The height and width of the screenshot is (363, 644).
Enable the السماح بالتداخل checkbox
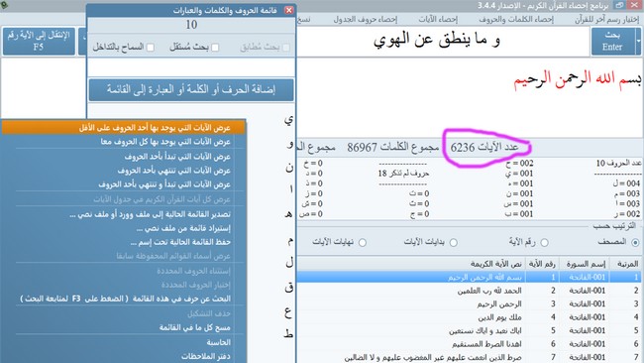click(x=151, y=48)
